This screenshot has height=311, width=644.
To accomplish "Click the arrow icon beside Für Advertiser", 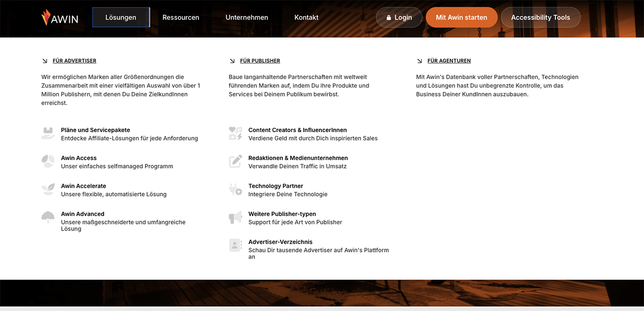I will click(45, 61).
